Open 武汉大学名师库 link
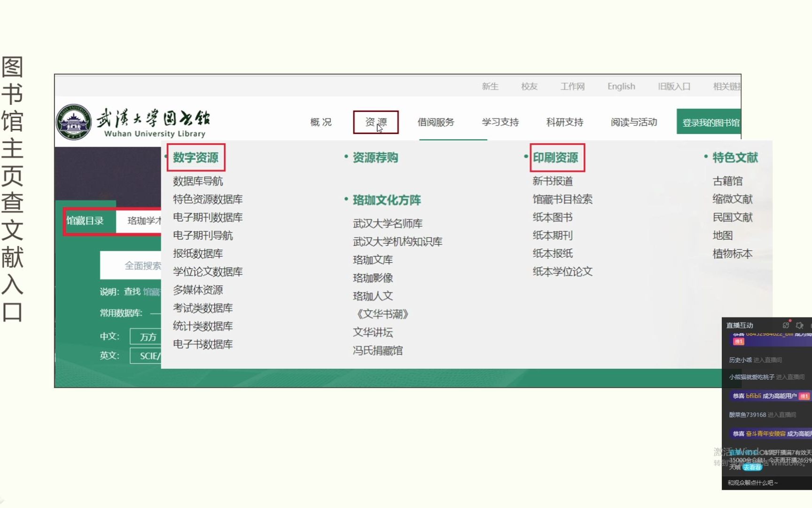This screenshot has width=812, height=508. pos(388,223)
